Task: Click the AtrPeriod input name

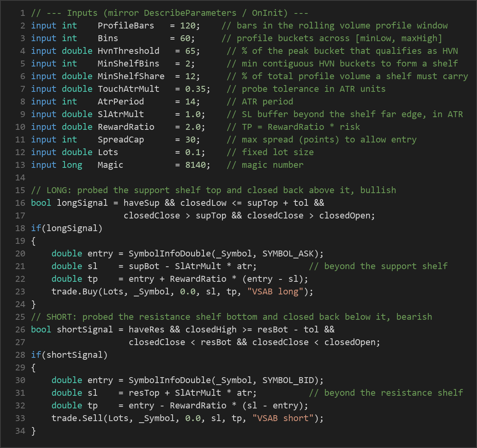Action: click(121, 102)
